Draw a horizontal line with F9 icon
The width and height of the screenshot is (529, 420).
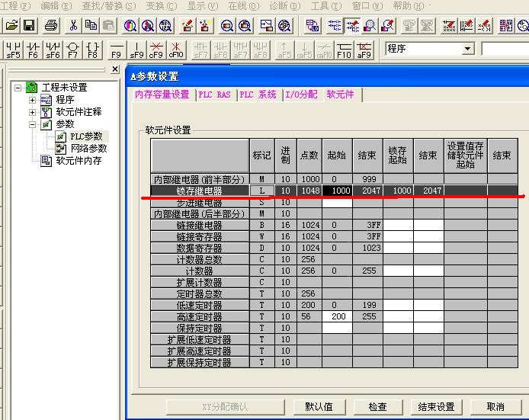point(116,50)
